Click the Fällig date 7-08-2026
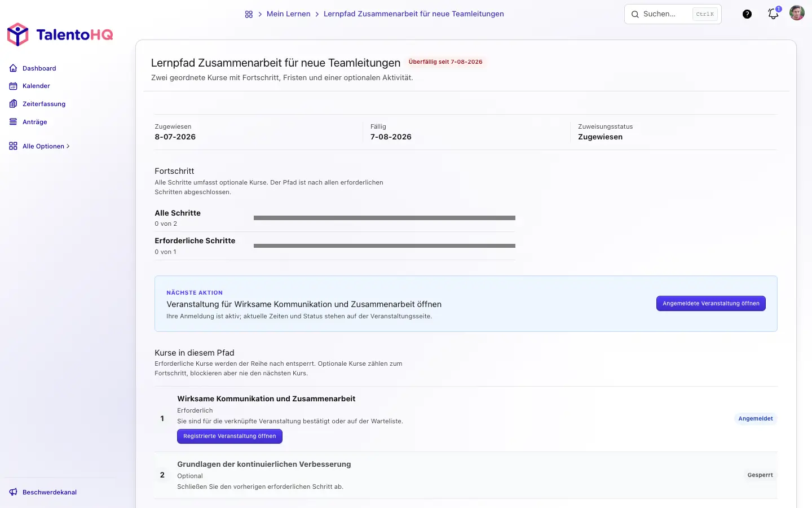This screenshot has width=812, height=508. point(391,137)
